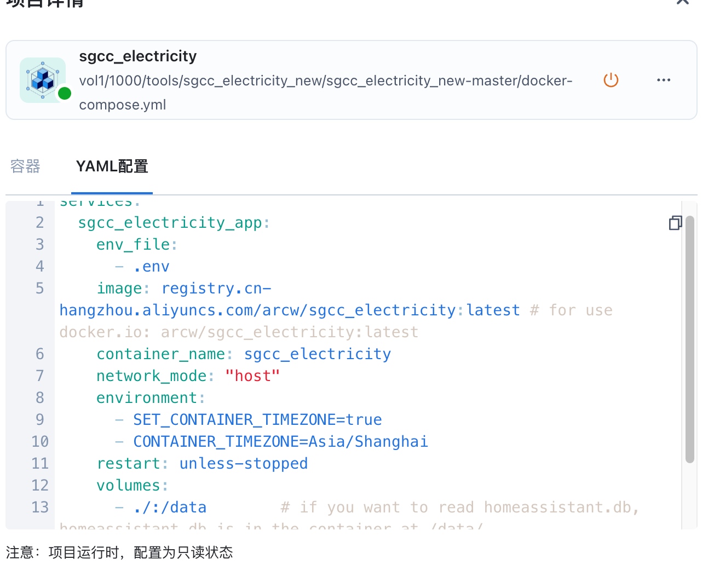Click the ./:/data volume mapping

170,508
